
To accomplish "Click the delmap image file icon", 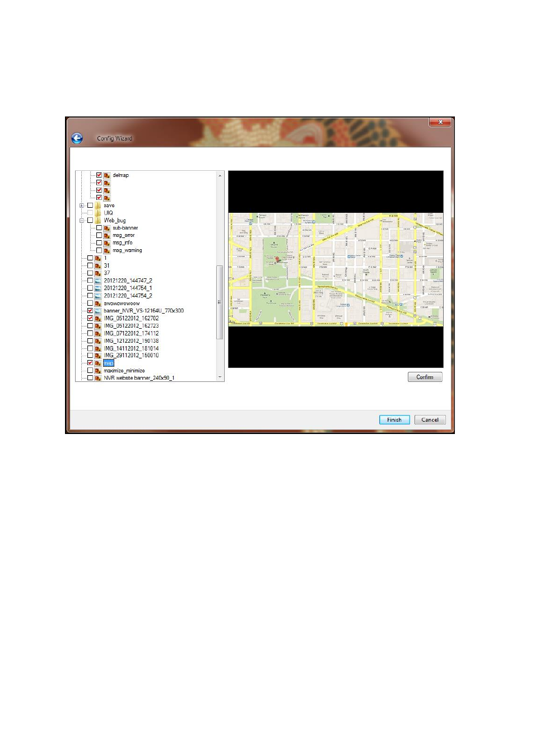I will (107, 175).
